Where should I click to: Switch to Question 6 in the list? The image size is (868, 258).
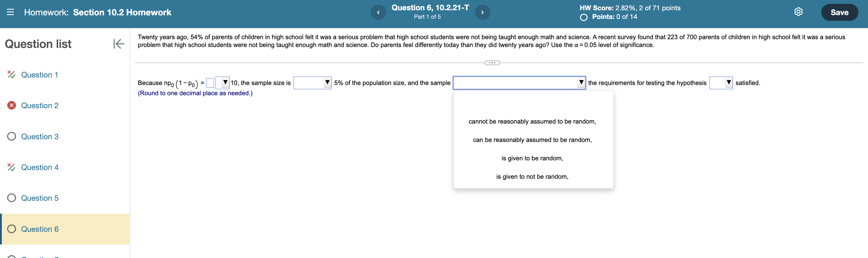40,229
